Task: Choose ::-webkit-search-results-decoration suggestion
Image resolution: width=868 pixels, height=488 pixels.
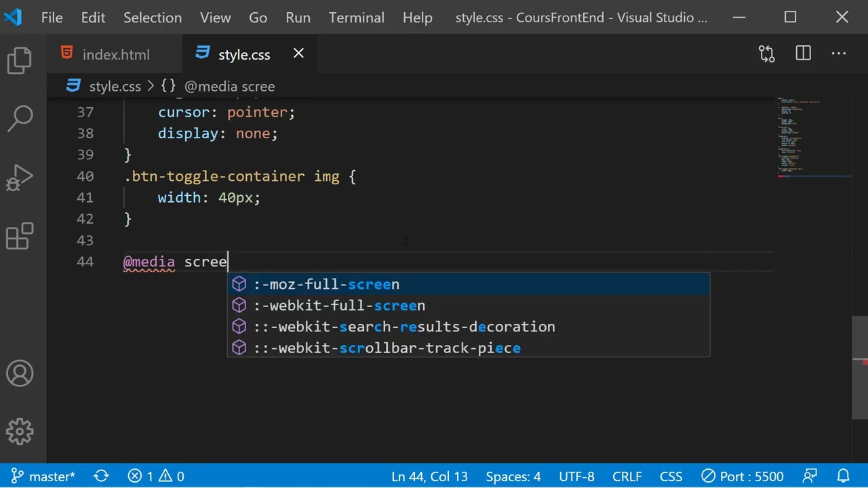Action: coord(468,327)
